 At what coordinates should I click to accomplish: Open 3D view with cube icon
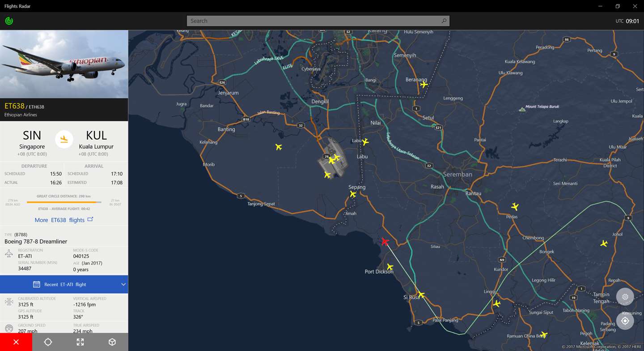tap(112, 342)
